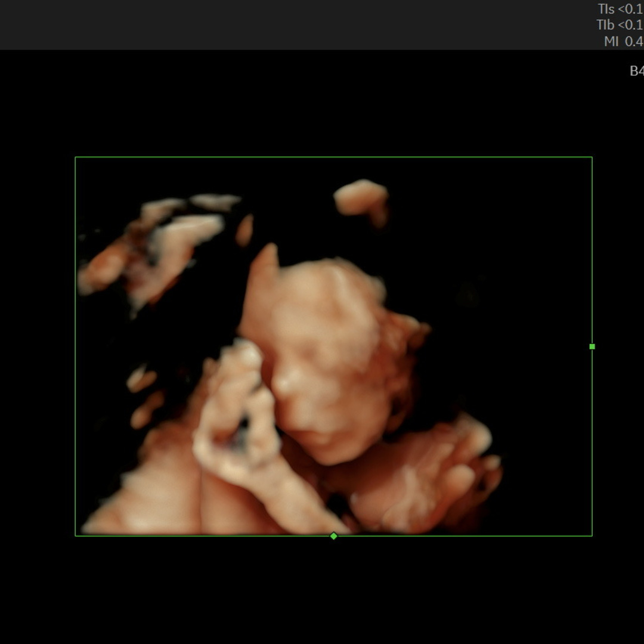Image resolution: width=644 pixels, height=644 pixels.
Task: Click the top edge line of the green box
Action: pos(334,157)
